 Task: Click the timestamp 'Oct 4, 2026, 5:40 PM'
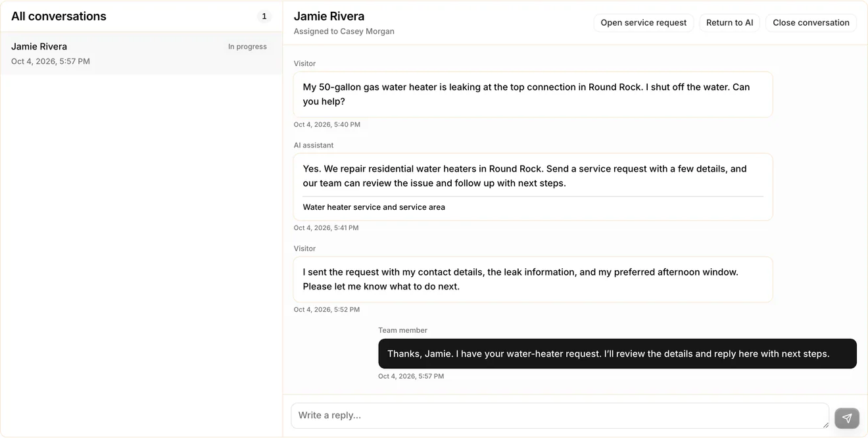point(327,124)
